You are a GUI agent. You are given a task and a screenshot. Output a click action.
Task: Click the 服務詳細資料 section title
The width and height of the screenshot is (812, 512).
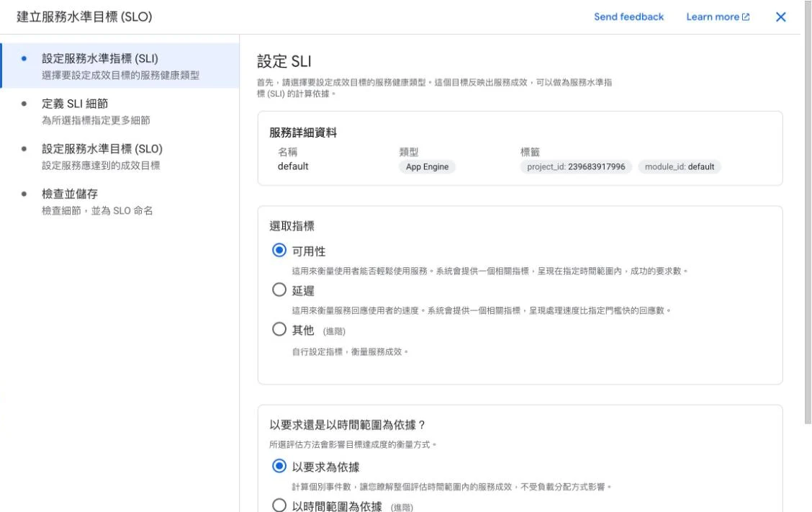(303, 133)
